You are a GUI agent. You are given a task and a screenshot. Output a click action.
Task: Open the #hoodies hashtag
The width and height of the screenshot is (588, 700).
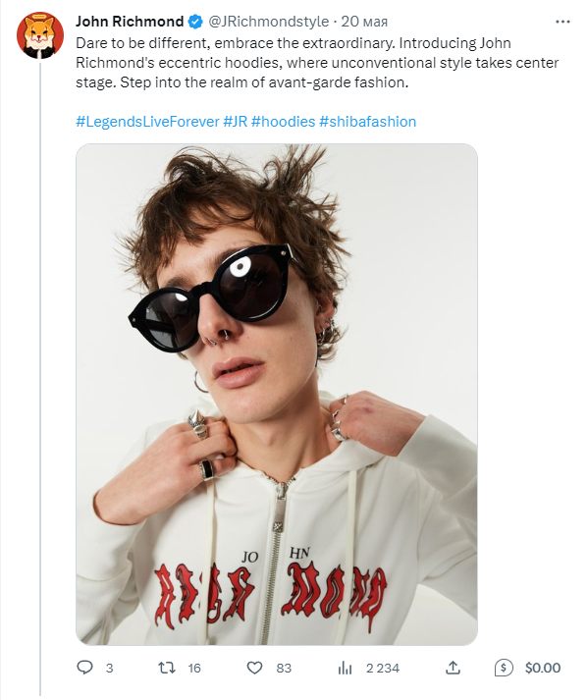[283, 122]
